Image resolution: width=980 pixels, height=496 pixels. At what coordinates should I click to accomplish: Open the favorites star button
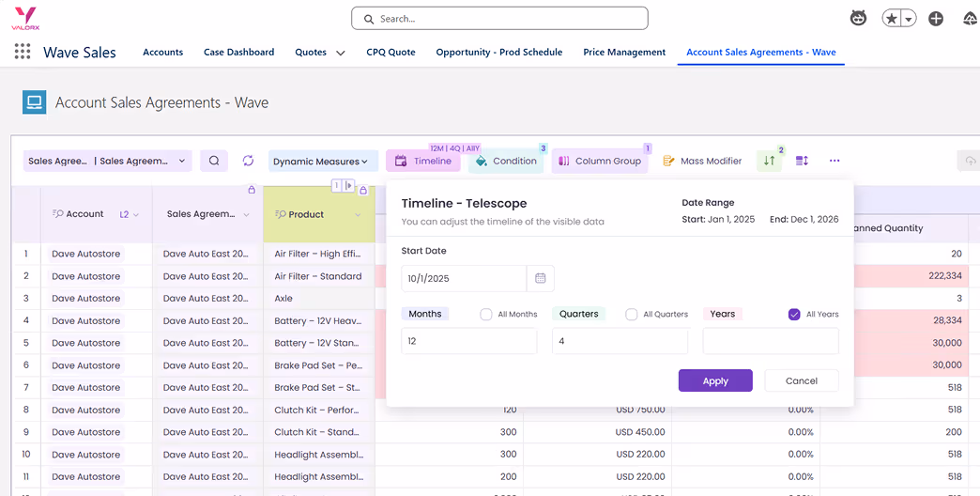[892, 19]
